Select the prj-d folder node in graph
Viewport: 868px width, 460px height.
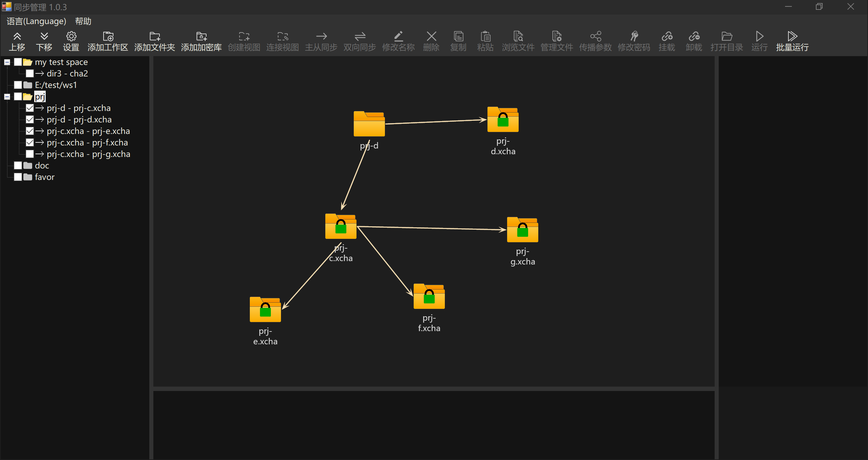coord(369,124)
